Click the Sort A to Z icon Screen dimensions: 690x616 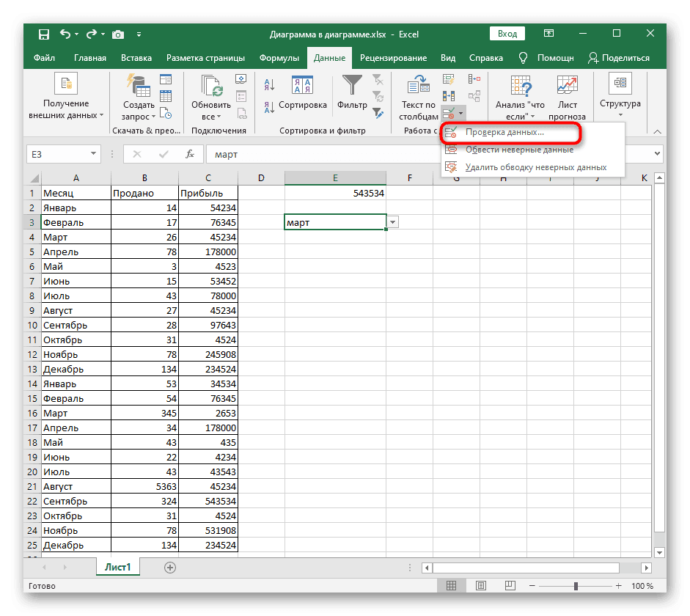tap(268, 86)
